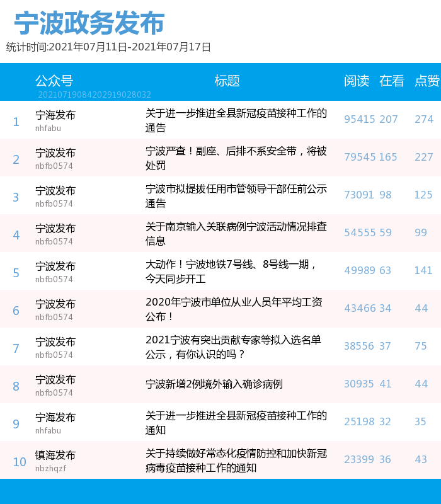Open rank 9 article ending with 工作的通知 from 宁海发布
441x504 pixels.
tap(236, 423)
